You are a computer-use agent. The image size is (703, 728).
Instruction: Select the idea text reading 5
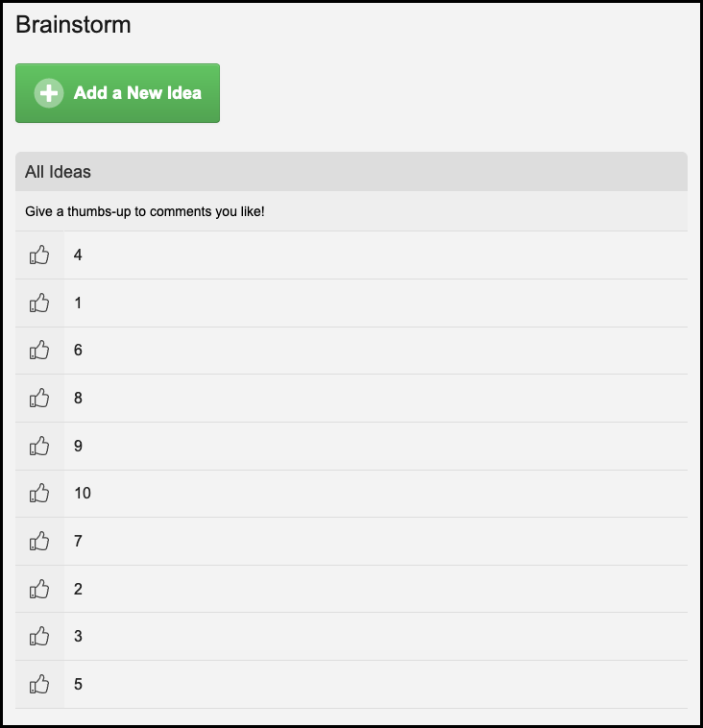tap(78, 684)
